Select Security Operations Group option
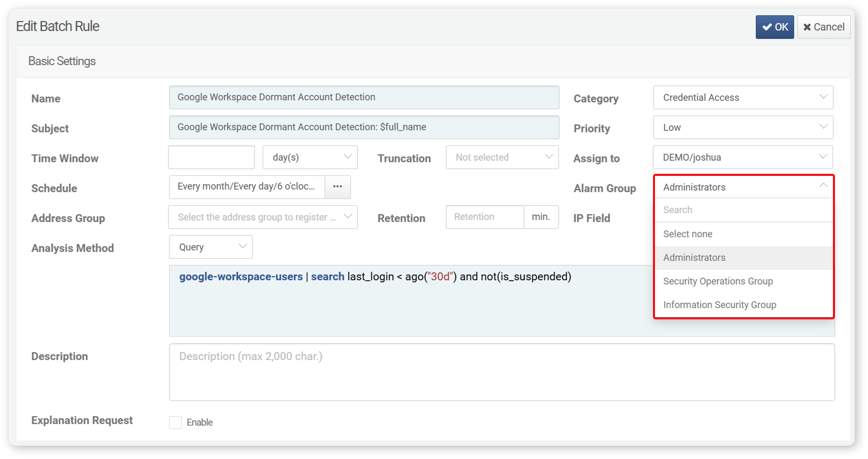 click(x=744, y=281)
